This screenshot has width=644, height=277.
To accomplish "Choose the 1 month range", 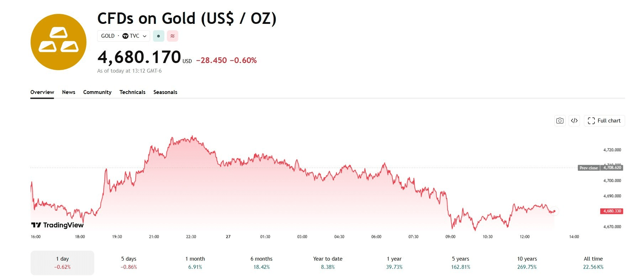I will (x=195, y=263).
